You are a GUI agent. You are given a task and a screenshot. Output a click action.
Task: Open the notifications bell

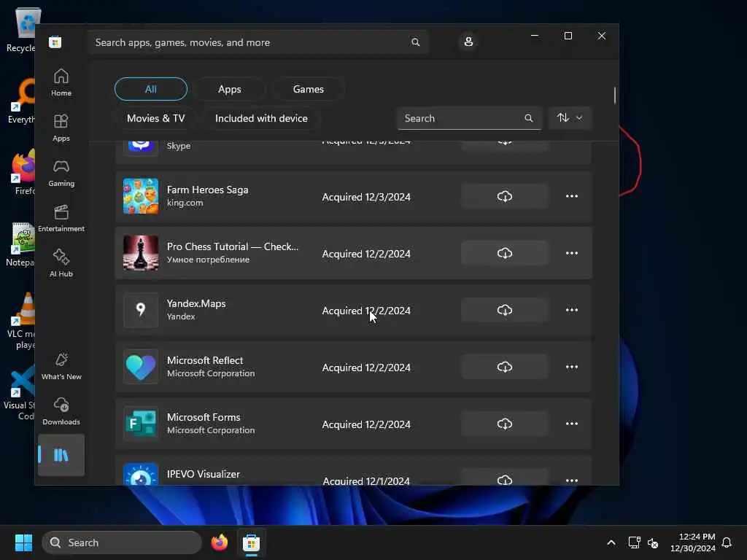(x=727, y=542)
